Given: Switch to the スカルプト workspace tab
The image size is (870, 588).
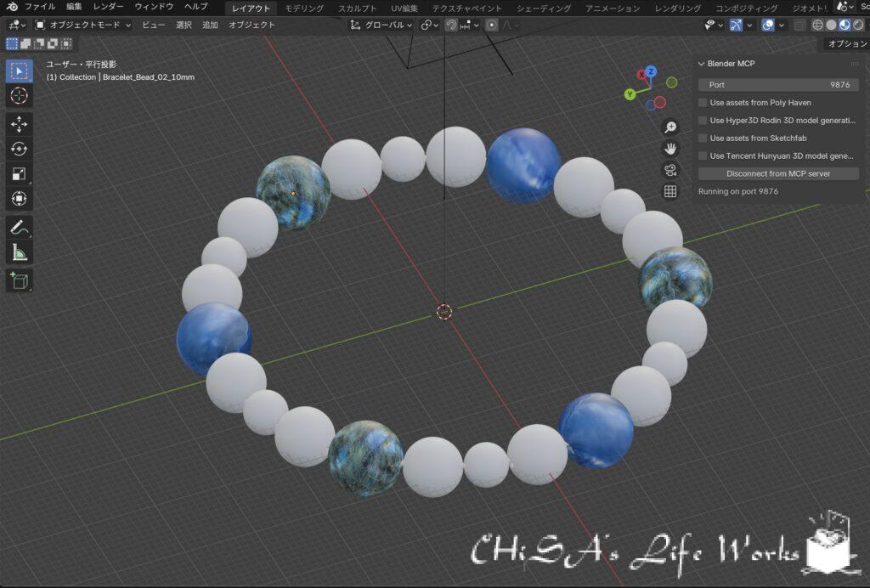Looking at the screenshot, I should pos(358,8).
